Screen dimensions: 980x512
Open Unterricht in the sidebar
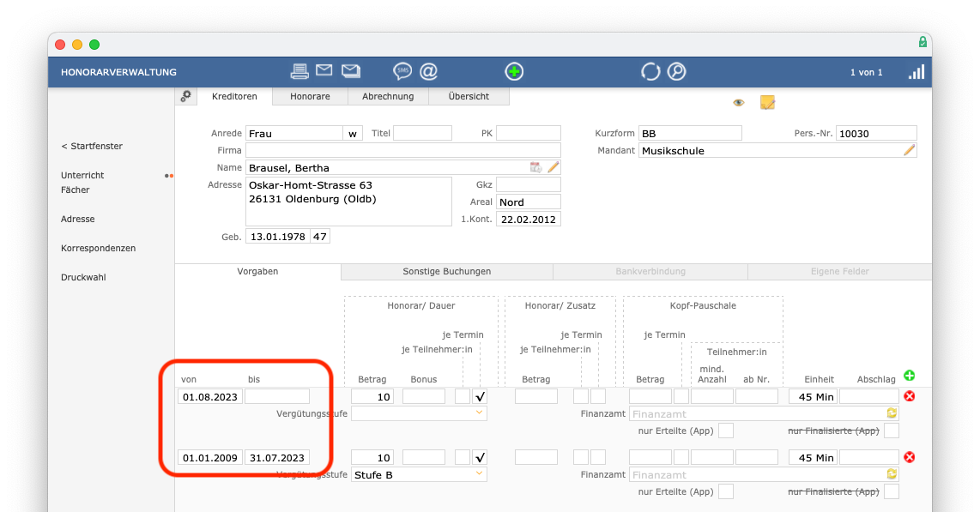click(82, 176)
